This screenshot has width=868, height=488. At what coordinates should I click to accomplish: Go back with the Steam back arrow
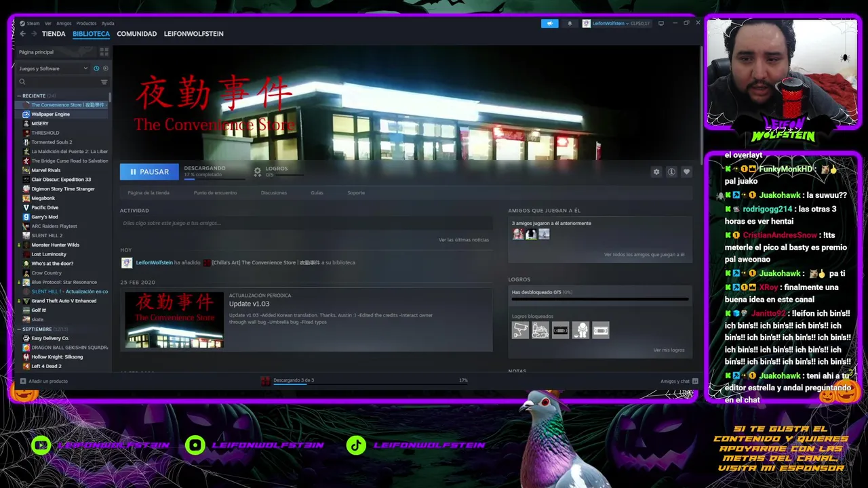click(x=22, y=34)
